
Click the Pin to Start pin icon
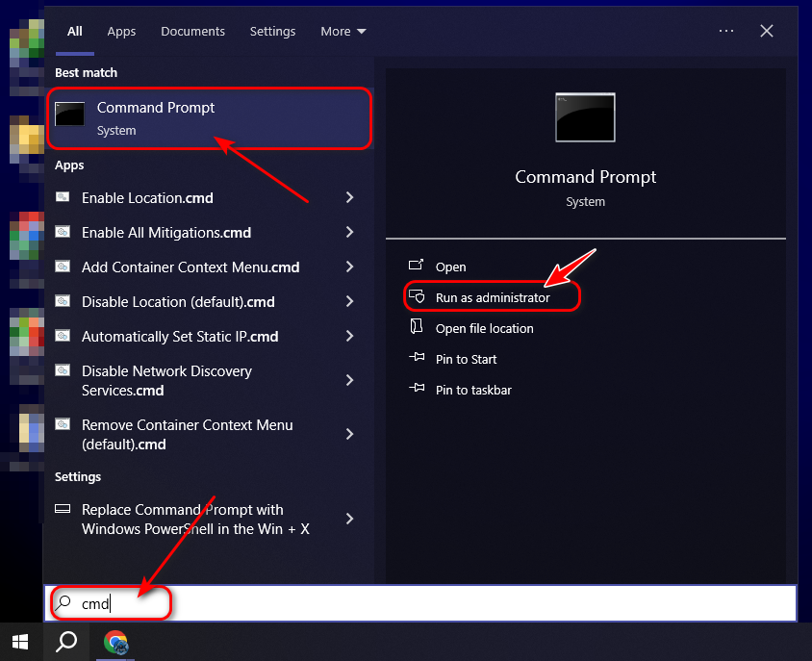tap(417, 357)
